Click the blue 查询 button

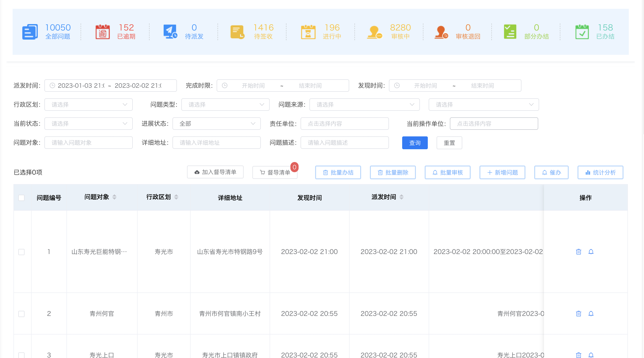(415, 143)
